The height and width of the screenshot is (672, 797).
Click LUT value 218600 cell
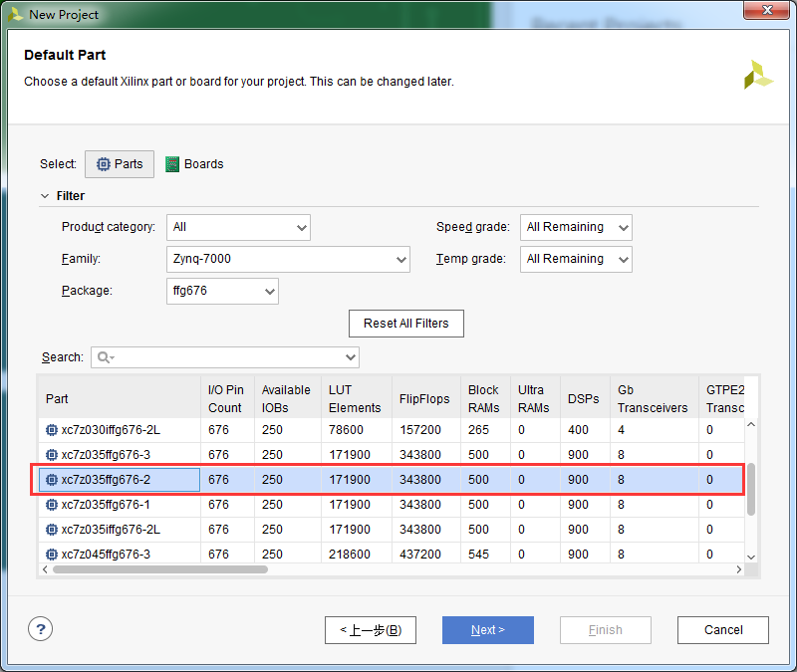pos(357,554)
